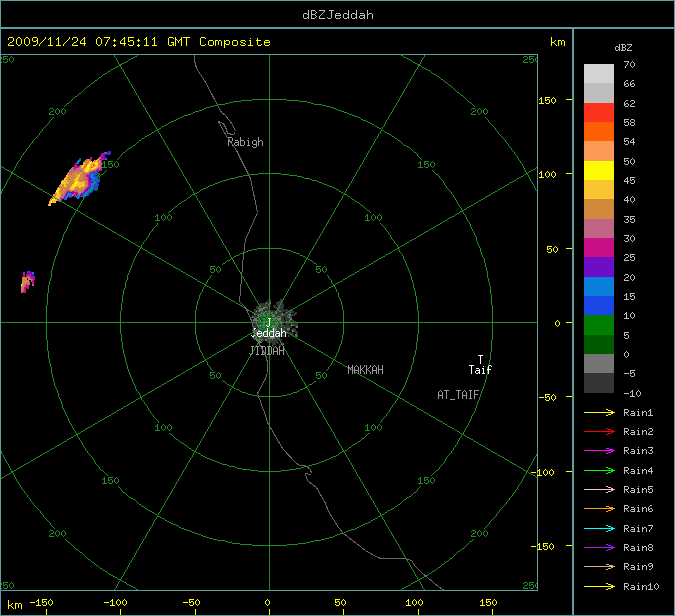Click the 0 mark on bottom axis

(x=267, y=602)
